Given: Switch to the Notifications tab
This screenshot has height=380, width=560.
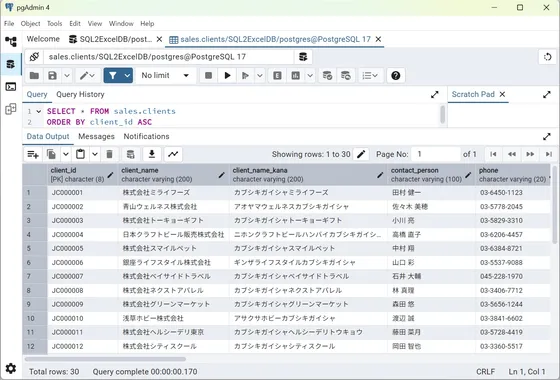Looking at the screenshot, I should [146, 136].
